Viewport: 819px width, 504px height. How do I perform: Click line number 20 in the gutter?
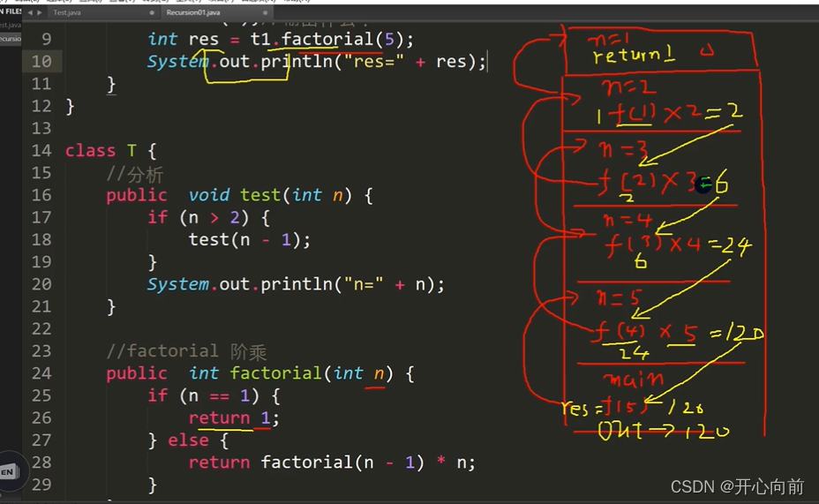point(41,284)
